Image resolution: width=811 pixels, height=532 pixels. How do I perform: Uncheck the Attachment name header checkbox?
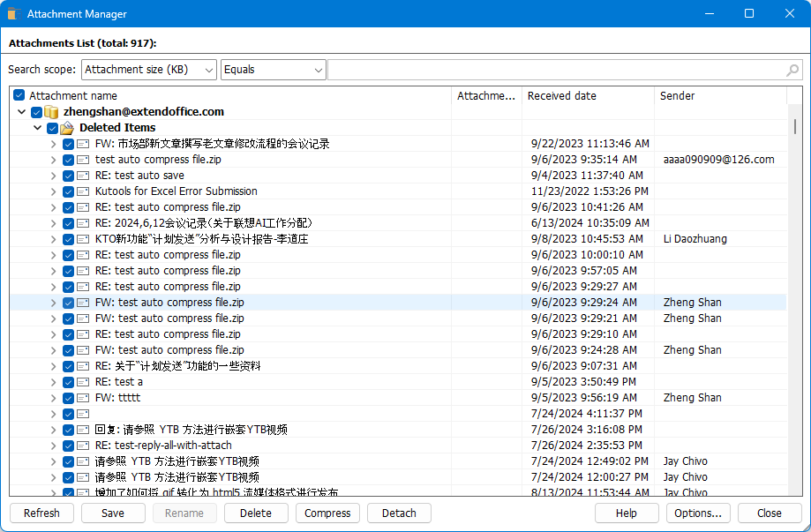pos(19,95)
